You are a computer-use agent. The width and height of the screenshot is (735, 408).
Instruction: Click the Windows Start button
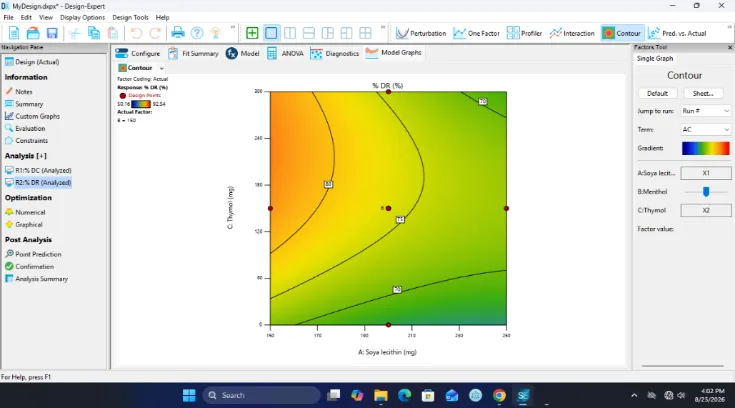pyautogui.click(x=189, y=395)
